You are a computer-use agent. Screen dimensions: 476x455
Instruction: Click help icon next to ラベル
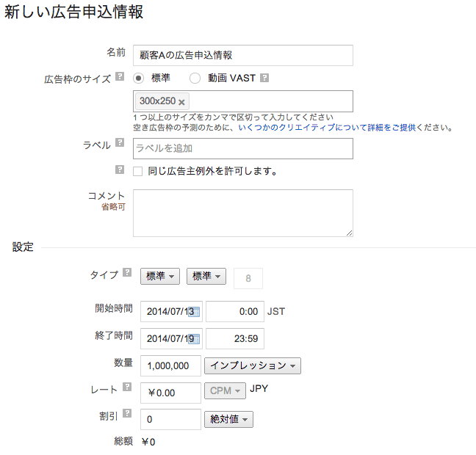[x=120, y=144]
